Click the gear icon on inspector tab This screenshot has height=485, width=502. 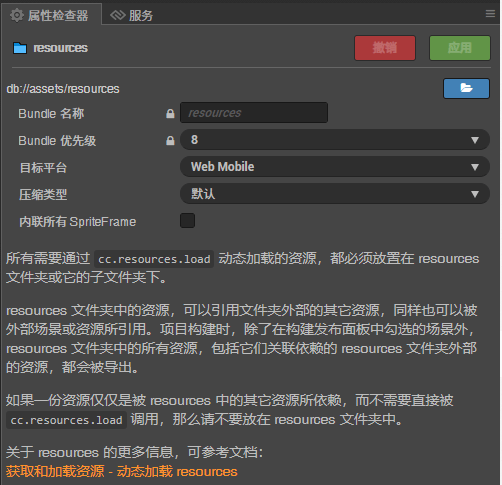point(17,15)
